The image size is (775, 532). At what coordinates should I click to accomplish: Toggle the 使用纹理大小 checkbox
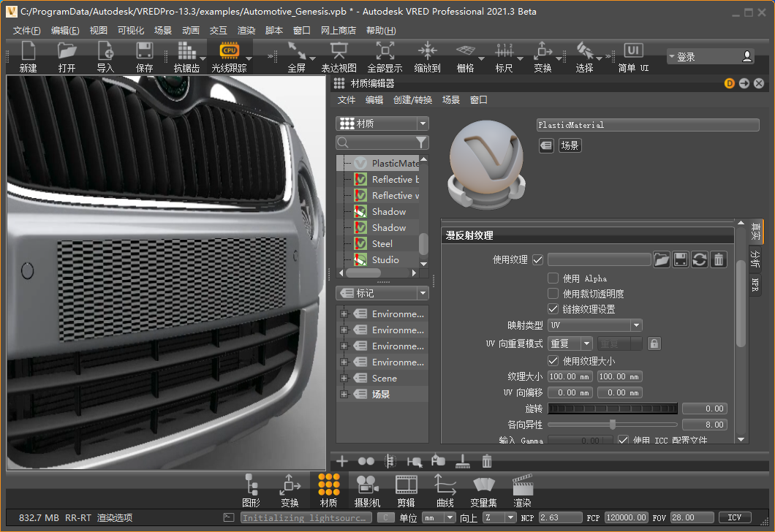tap(553, 361)
